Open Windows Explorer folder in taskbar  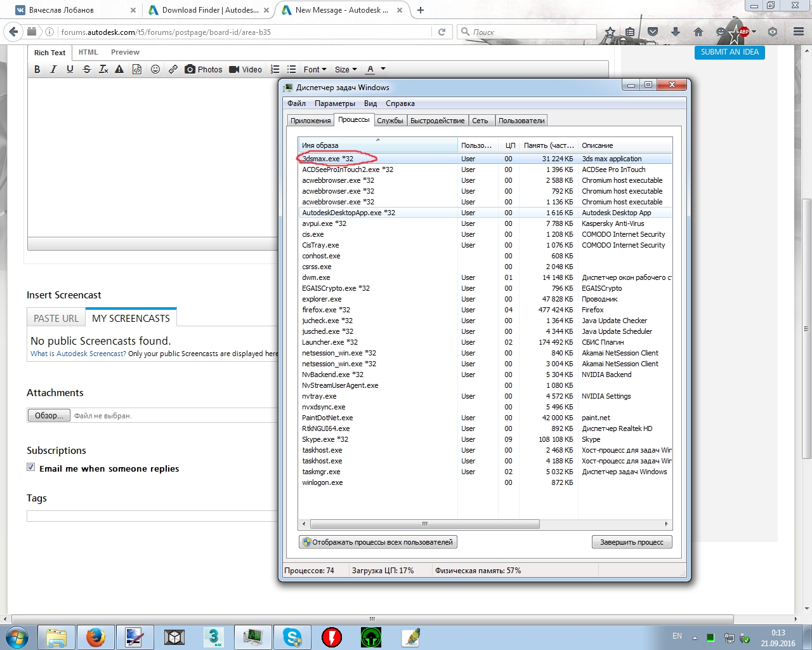click(56, 637)
